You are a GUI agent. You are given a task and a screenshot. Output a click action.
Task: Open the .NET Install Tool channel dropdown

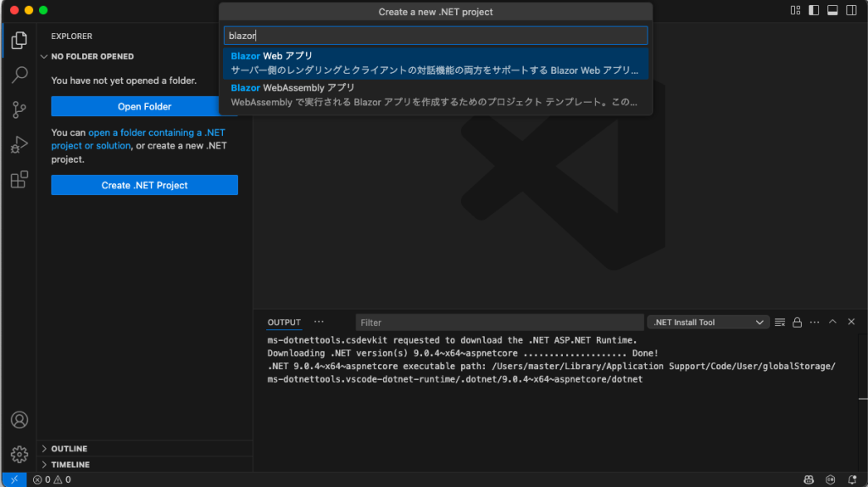(x=708, y=322)
